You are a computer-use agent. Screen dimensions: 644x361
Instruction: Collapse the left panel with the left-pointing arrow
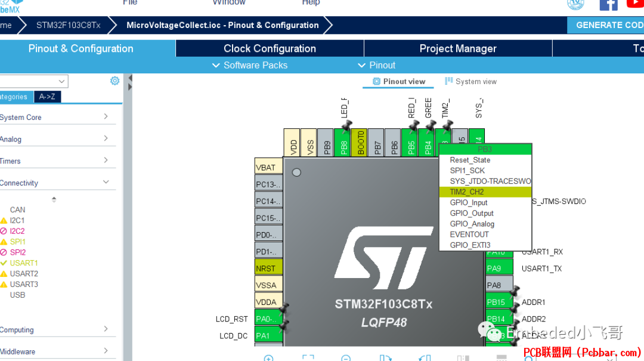point(130,78)
